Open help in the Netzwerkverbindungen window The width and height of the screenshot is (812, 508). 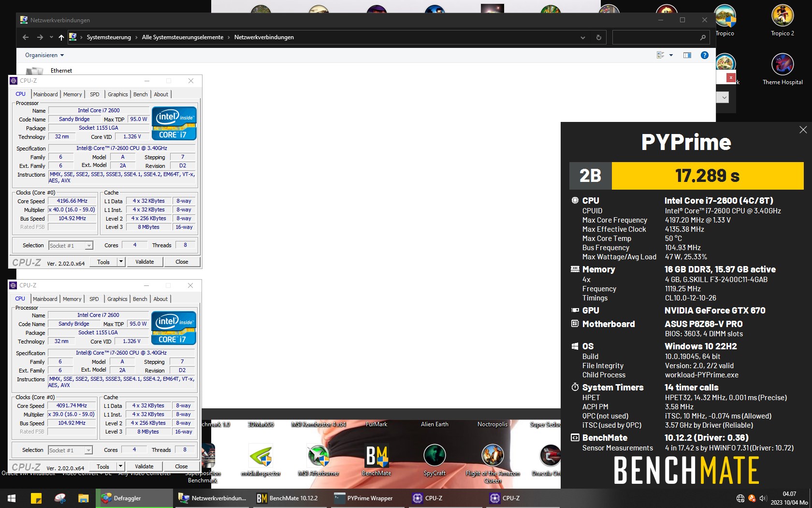click(x=705, y=55)
